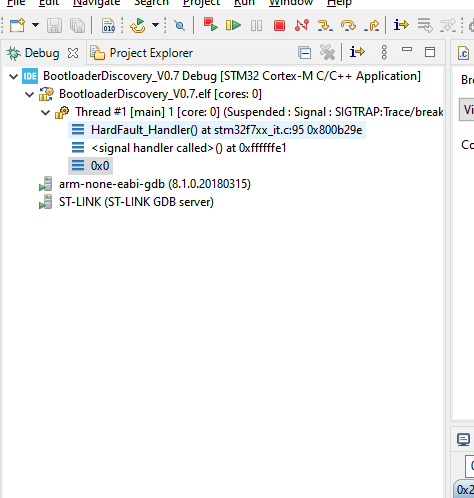This screenshot has width=474, height=498.
Task: Click the Step Into icon
Action: click(325, 25)
